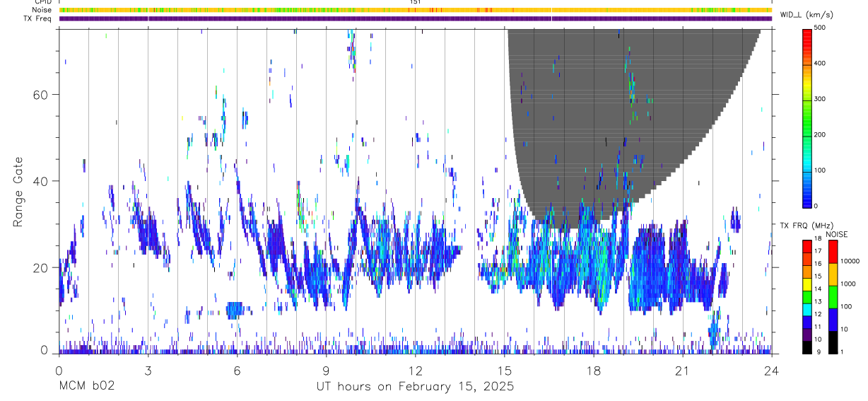The width and height of the screenshot is (868, 401).
Task: Click the UT hour tick label 6
Action: pyautogui.click(x=237, y=370)
